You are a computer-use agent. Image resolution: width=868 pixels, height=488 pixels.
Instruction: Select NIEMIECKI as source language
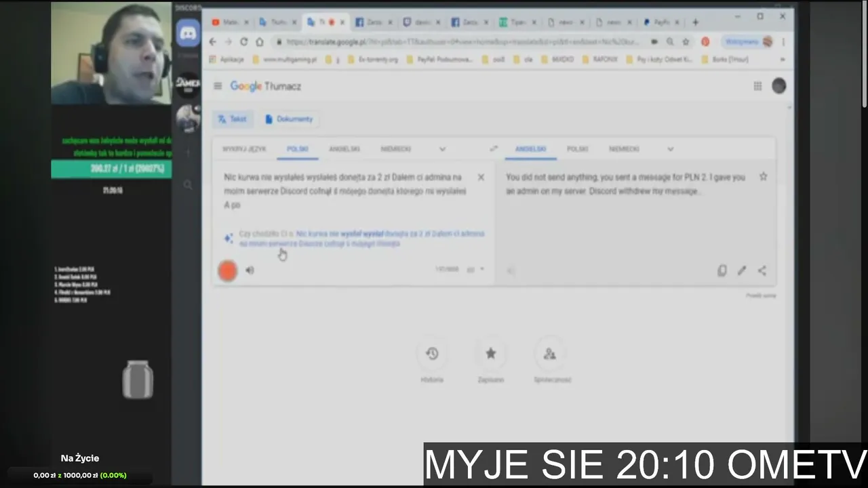click(395, 148)
